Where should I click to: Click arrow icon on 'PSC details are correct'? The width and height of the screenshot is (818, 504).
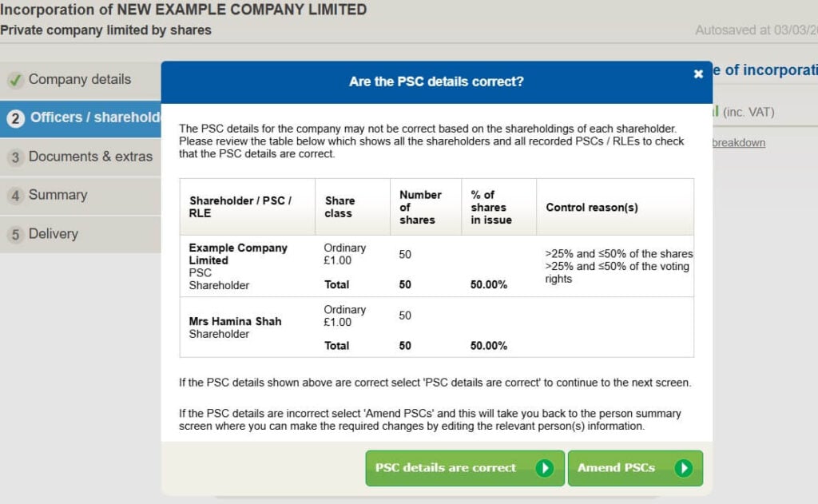(544, 468)
